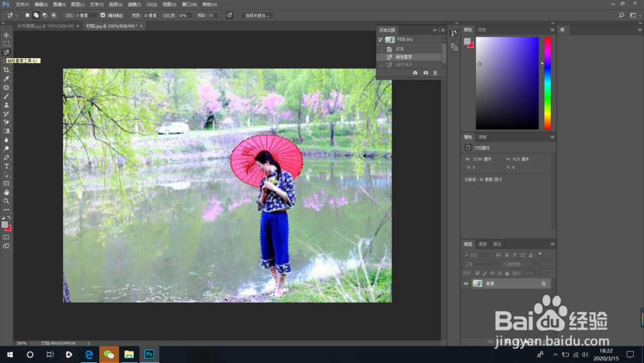Click tablet pen pressure icon in options bar
This screenshot has height=363, width=644.
229,15
